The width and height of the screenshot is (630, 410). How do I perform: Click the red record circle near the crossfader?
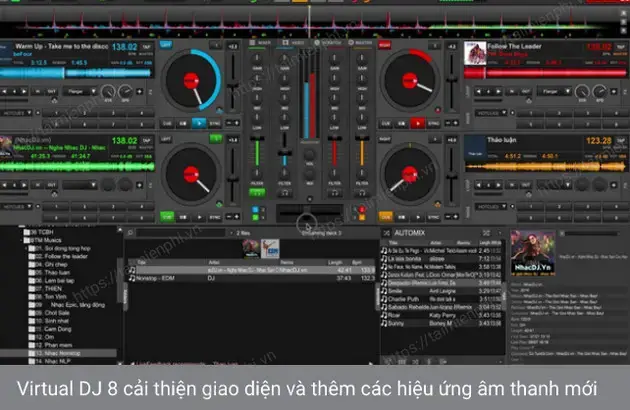[362, 209]
